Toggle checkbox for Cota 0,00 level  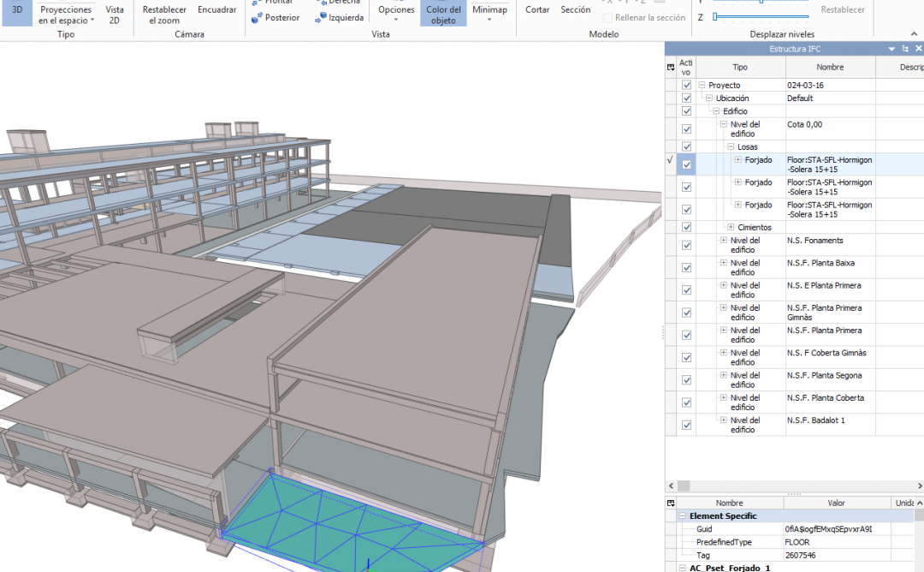coord(686,128)
